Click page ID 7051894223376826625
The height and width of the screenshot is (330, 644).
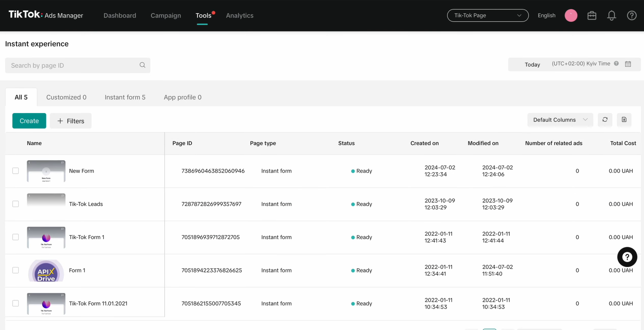[211, 270]
